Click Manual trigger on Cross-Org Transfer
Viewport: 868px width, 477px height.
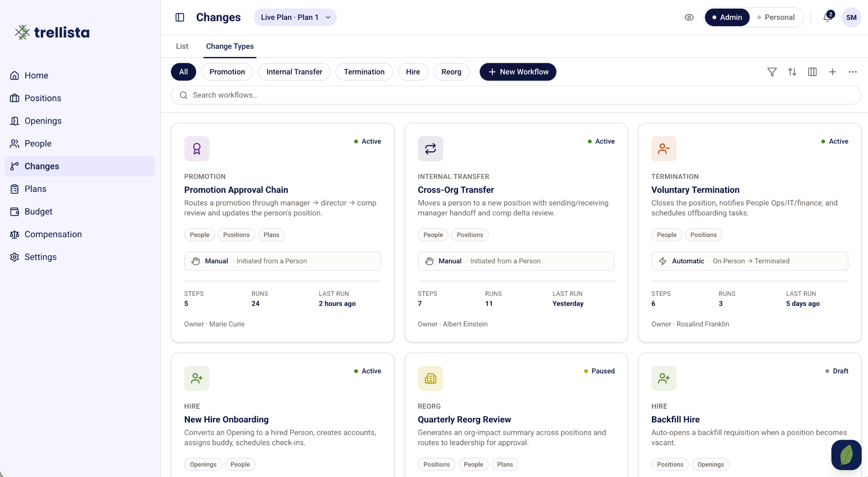click(516, 261)
